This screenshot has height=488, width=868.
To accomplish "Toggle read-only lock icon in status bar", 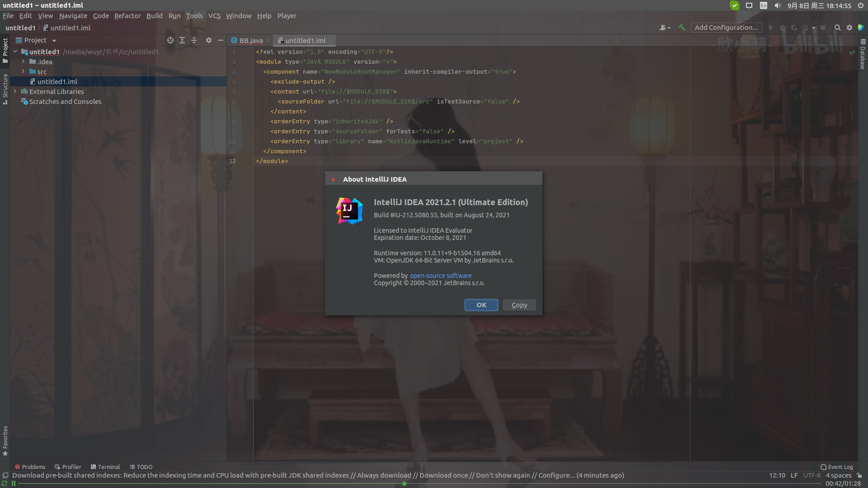I will [x=859, y=475].
